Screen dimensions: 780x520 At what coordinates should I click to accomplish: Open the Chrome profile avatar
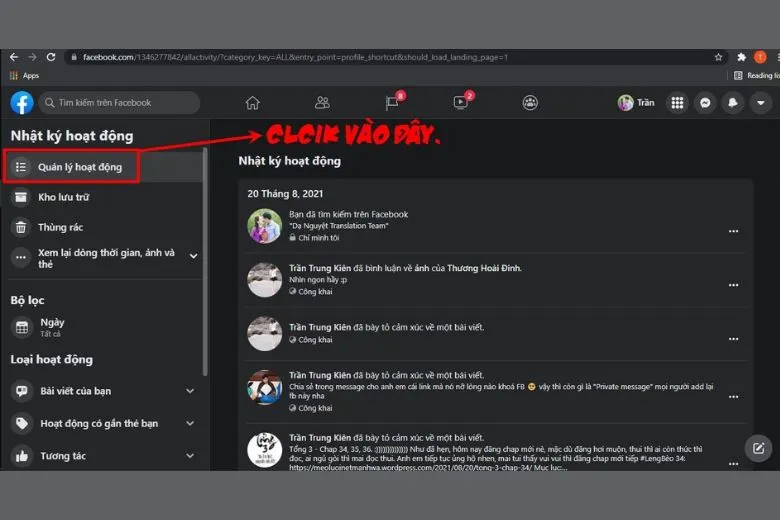[x=760, y=57]
